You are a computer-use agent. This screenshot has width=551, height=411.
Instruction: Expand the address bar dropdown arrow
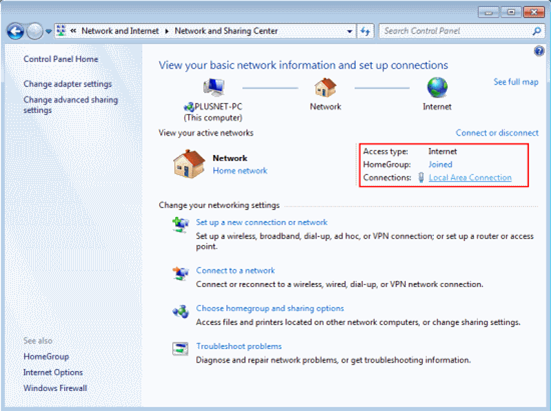click(x=350, y=31)
